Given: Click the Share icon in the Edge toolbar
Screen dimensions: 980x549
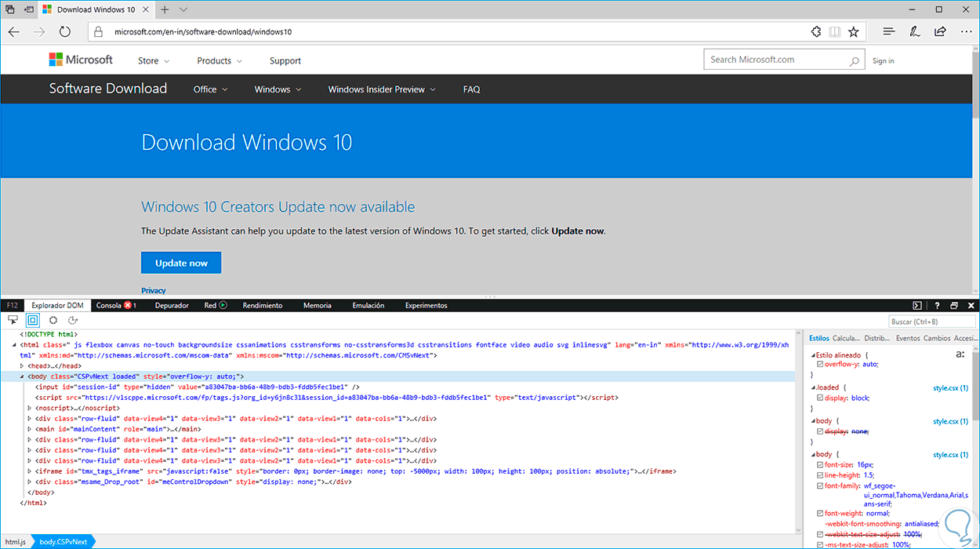Looking at the screenshot, I should point(940,32).
